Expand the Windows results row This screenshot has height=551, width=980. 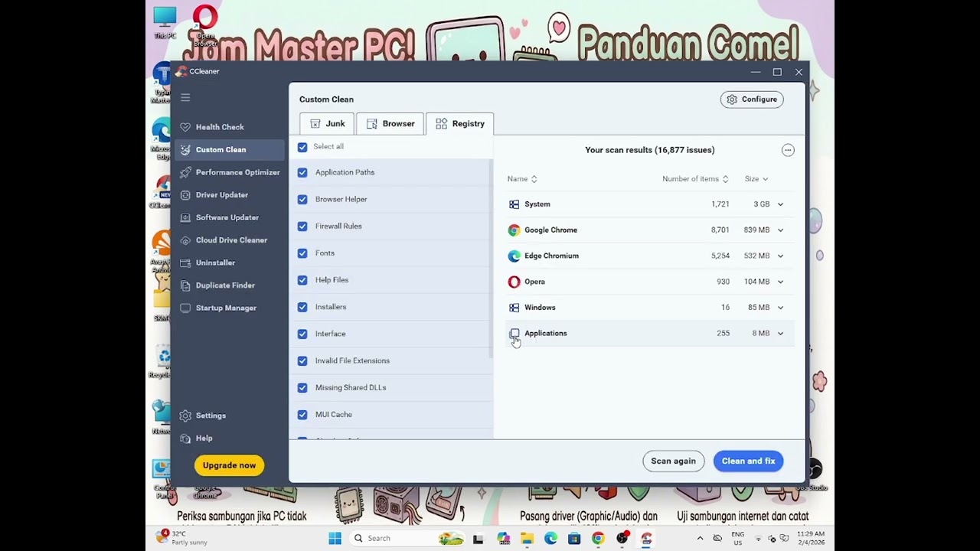pos(780,308)
